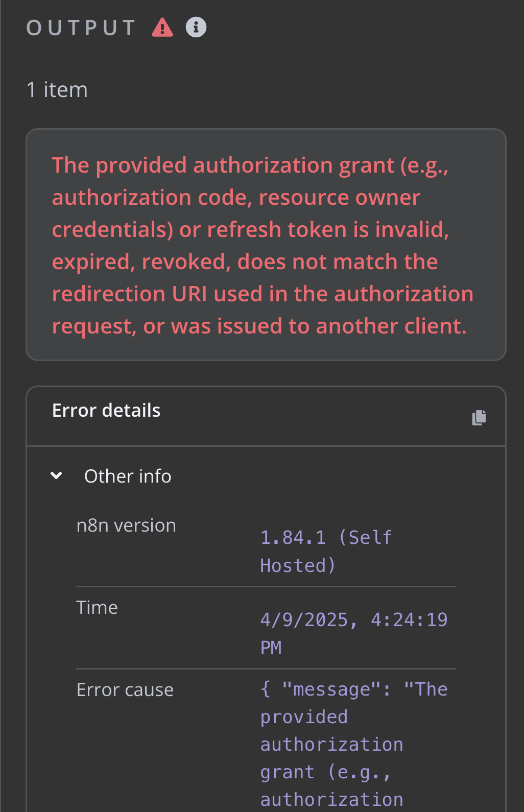Collapse Other info using the chevron

point(56,476)
